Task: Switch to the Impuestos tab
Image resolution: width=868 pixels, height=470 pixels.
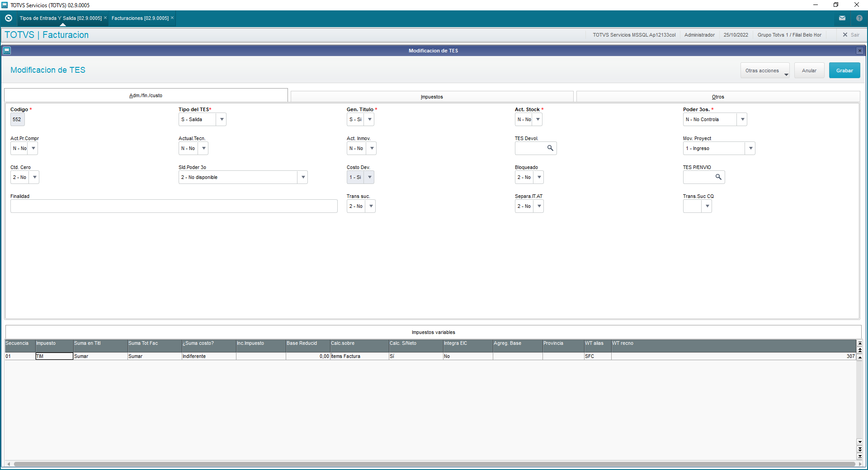Action: tap(432, 97)
